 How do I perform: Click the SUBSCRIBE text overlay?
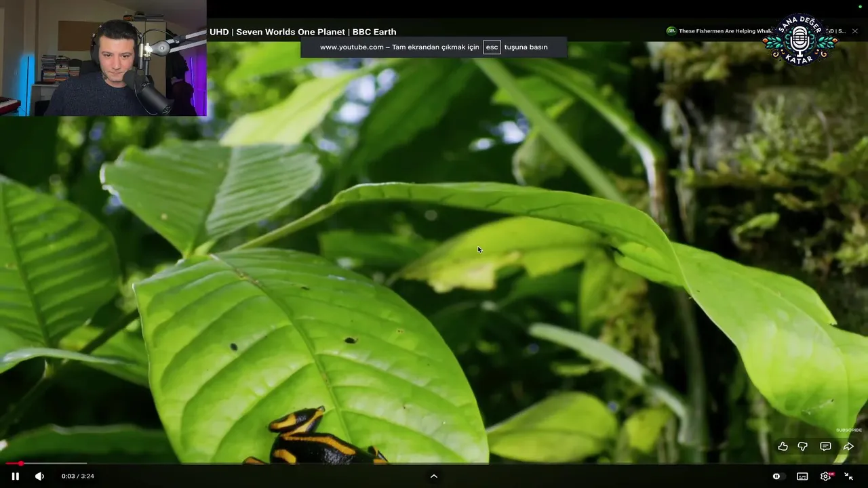[x=849, y=430]
